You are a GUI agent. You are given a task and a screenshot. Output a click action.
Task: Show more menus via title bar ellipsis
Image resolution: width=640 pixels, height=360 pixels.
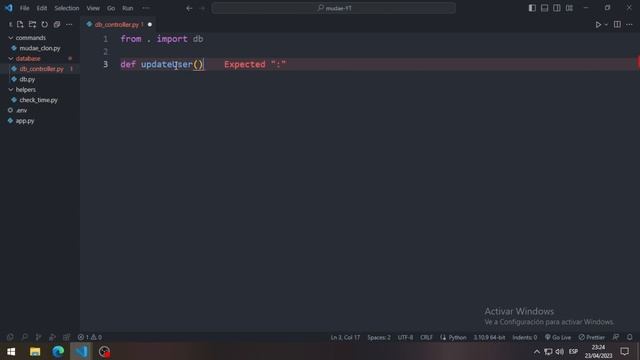pos(146,8)
